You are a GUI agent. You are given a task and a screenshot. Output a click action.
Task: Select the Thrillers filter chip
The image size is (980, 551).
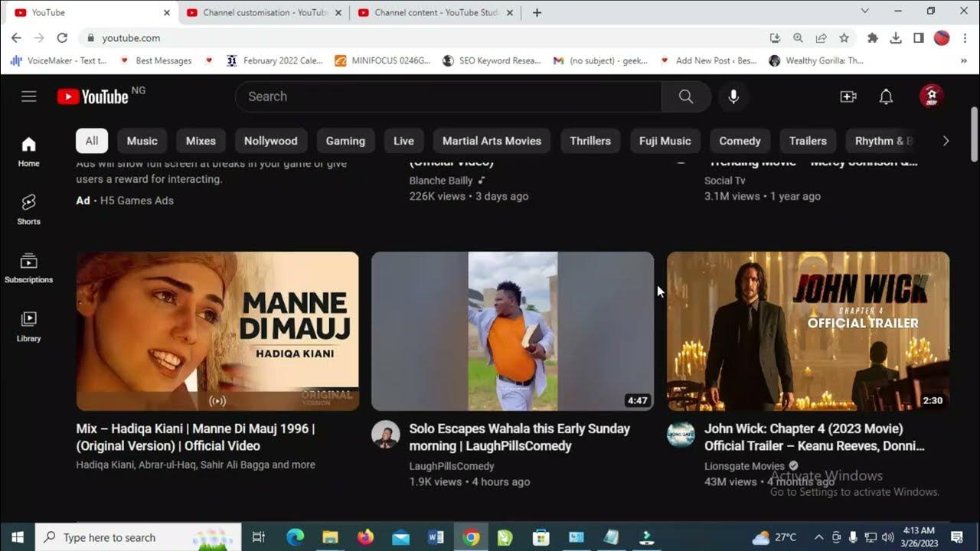[590, 141]
